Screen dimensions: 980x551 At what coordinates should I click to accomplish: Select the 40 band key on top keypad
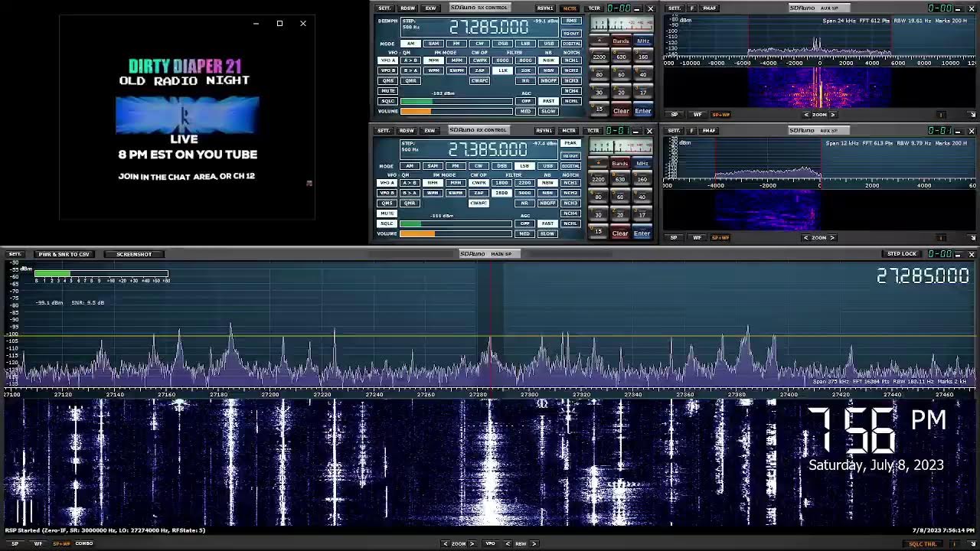(x=643, y=74)
